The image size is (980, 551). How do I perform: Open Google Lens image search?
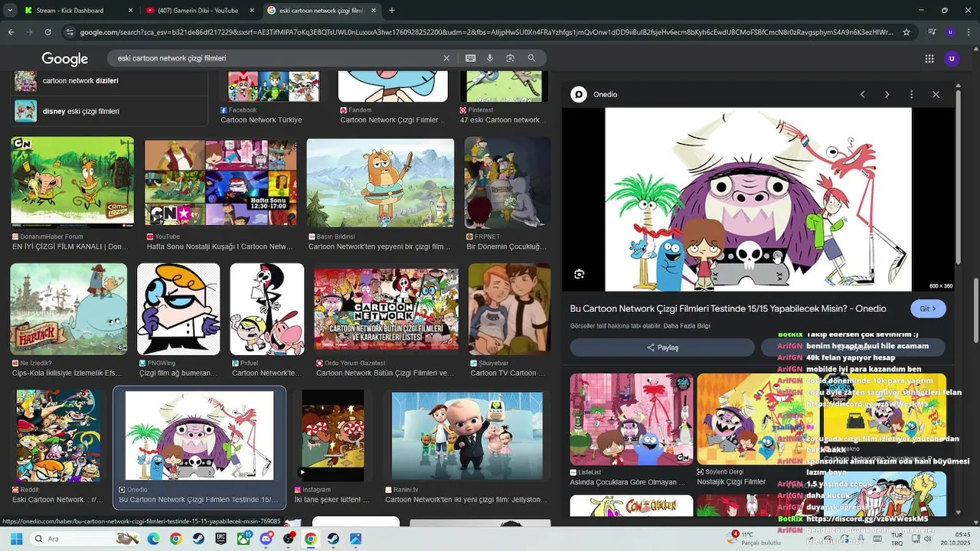(x=510, y=58)
